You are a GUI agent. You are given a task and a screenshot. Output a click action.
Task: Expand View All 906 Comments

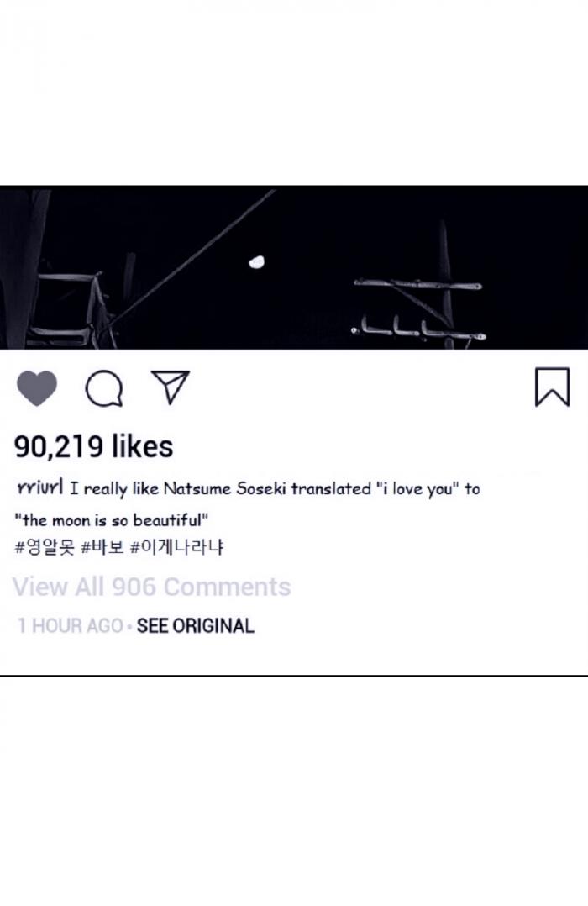point(152,587)
